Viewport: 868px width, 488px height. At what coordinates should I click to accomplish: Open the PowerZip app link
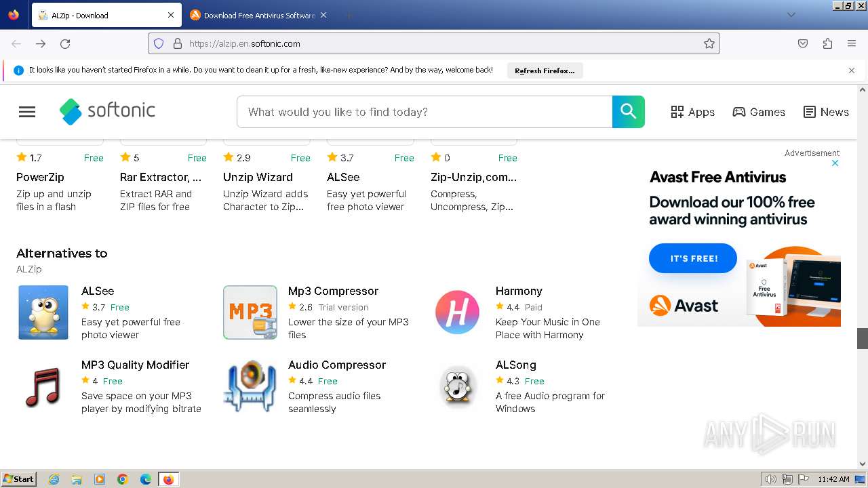pyautogui.click(x=40, y=177)
